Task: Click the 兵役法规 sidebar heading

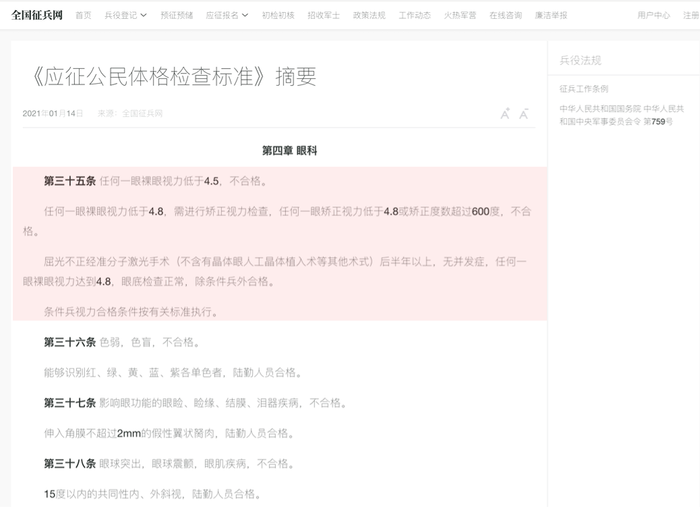Action: 580,60
